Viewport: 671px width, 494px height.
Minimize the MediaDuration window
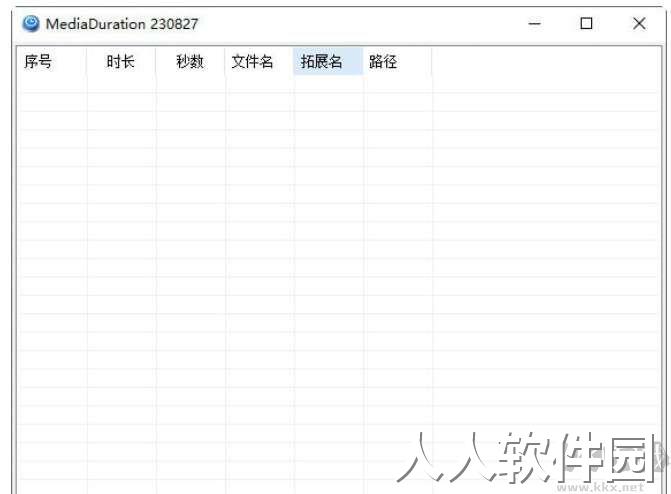pos(534,24)
